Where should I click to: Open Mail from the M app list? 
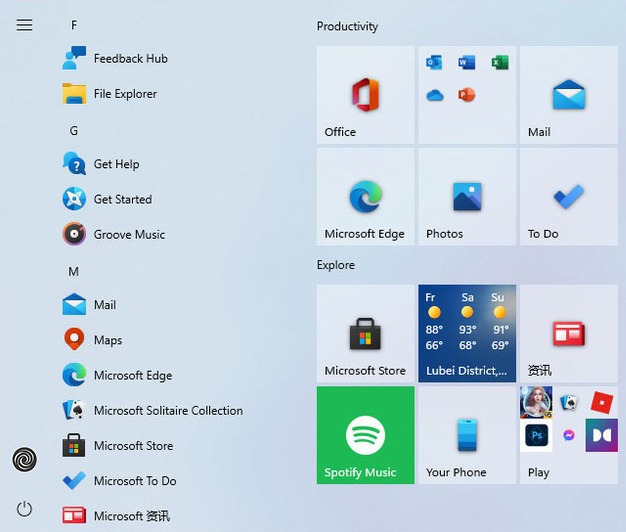coord(89,305)
